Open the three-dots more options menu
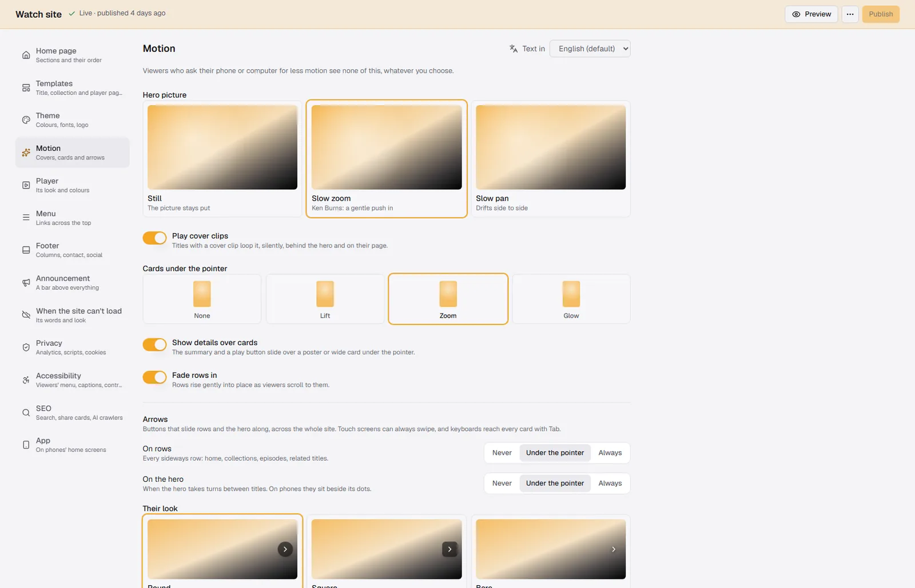 (850, 14)
